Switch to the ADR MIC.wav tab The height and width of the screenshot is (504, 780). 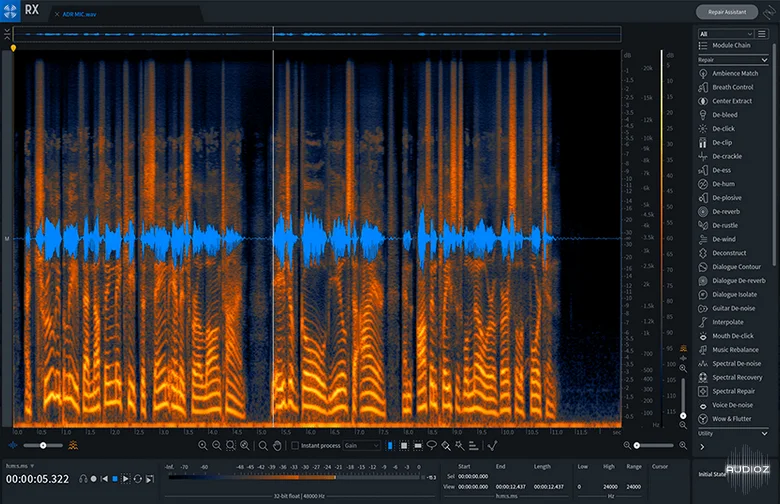tap(79, 14)
